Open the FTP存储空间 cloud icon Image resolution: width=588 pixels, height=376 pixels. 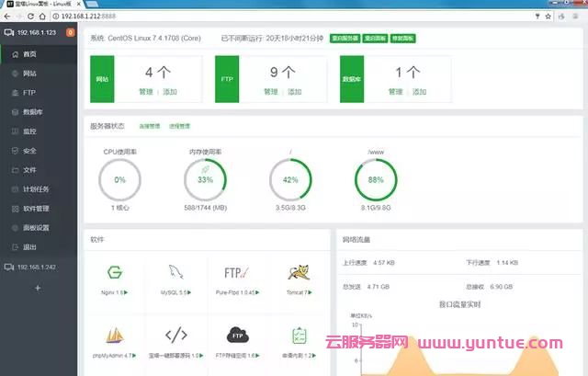click(237, 335)
